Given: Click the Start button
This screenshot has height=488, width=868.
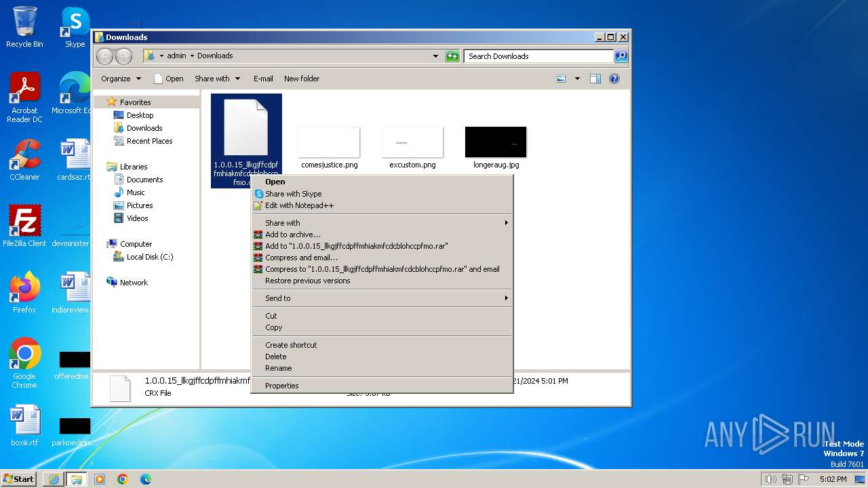Looking at the screenshot, I should click(19, 479).
